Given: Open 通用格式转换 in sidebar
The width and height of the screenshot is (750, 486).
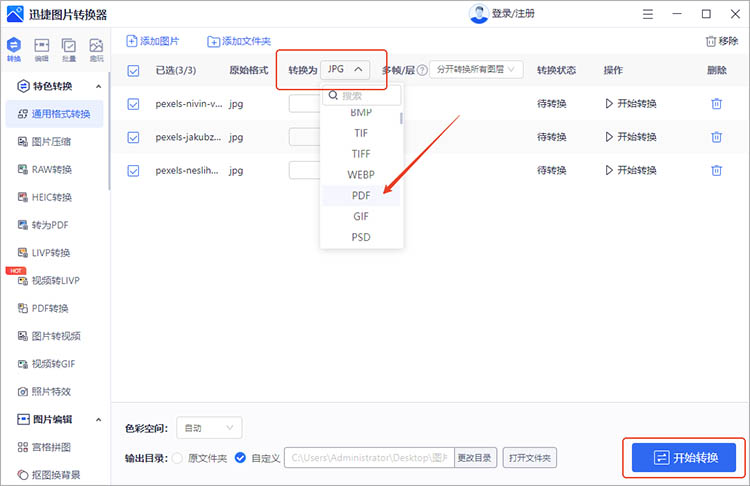Looking at the screenshot, I should [54, 114].
